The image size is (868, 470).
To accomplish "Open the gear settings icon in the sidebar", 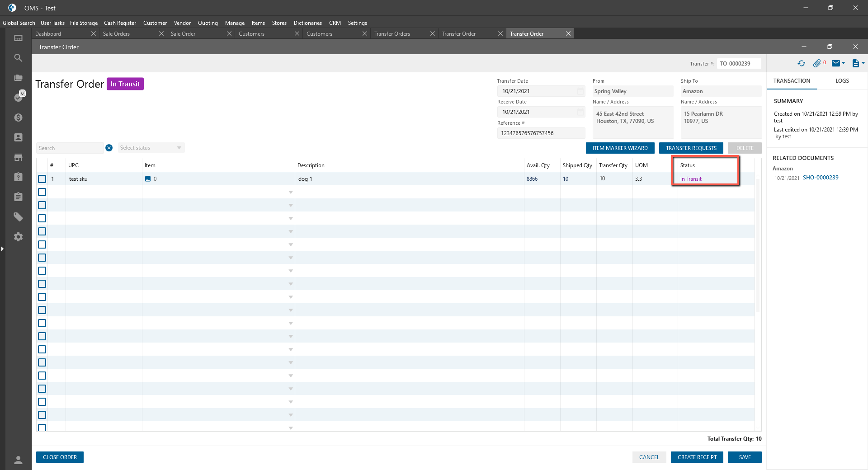I will click(x=18, y=237).
